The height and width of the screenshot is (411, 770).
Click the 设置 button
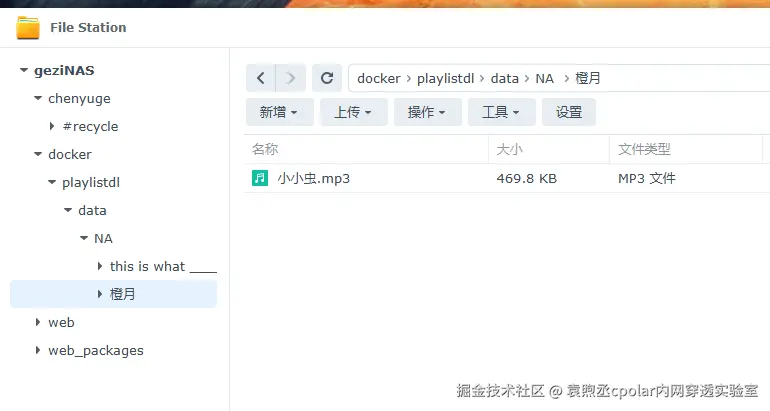pyautogui.click(x=569, y=112)
